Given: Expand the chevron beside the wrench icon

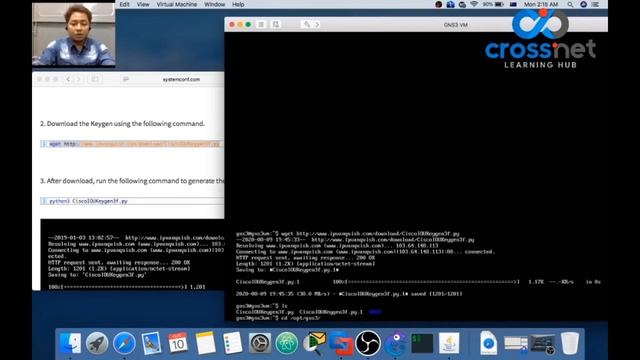Looking at the screenshot, I should [x=317, y=24].
